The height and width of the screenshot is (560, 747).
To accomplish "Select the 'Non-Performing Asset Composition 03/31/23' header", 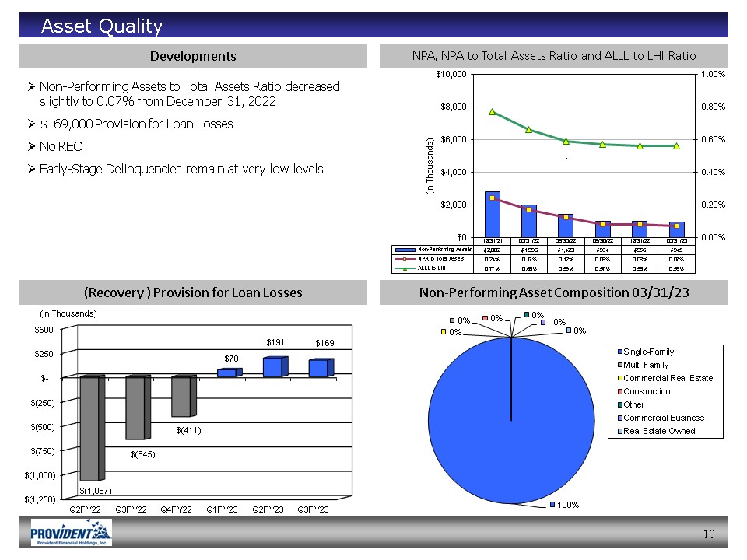I will (553, 292).
